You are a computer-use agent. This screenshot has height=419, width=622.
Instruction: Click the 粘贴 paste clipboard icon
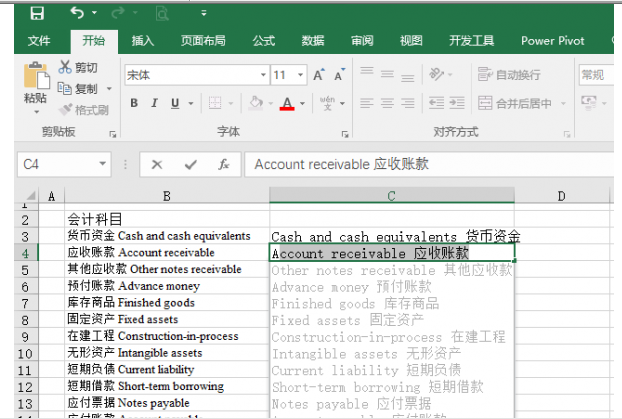pos(36,75)
